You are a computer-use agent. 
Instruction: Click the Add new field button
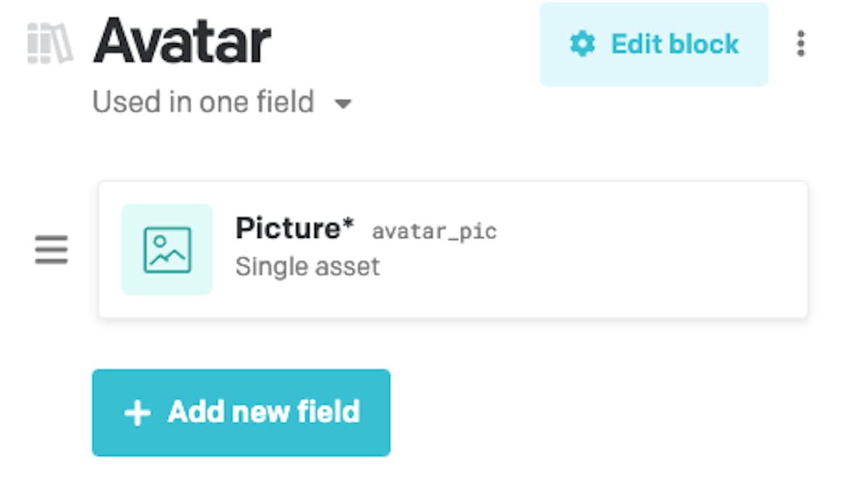tap(241, 413)
